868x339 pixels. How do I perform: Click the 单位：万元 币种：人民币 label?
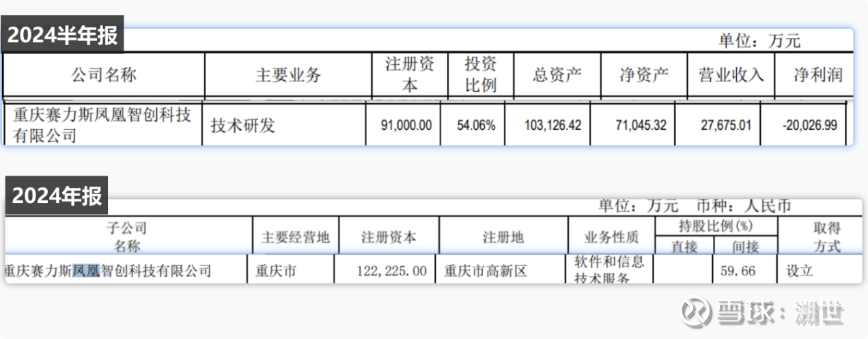[x=694, y=206]
